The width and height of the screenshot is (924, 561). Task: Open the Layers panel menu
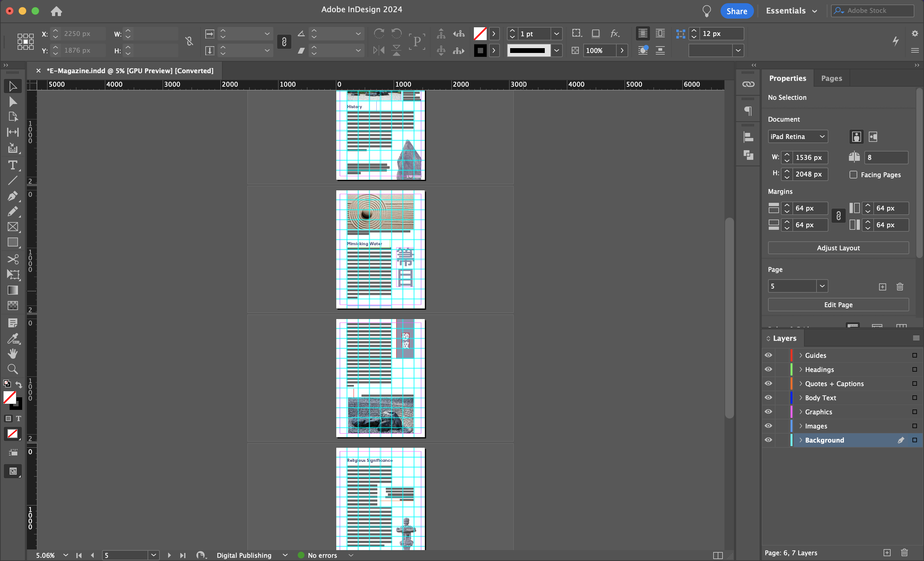[x=916, y=338]
